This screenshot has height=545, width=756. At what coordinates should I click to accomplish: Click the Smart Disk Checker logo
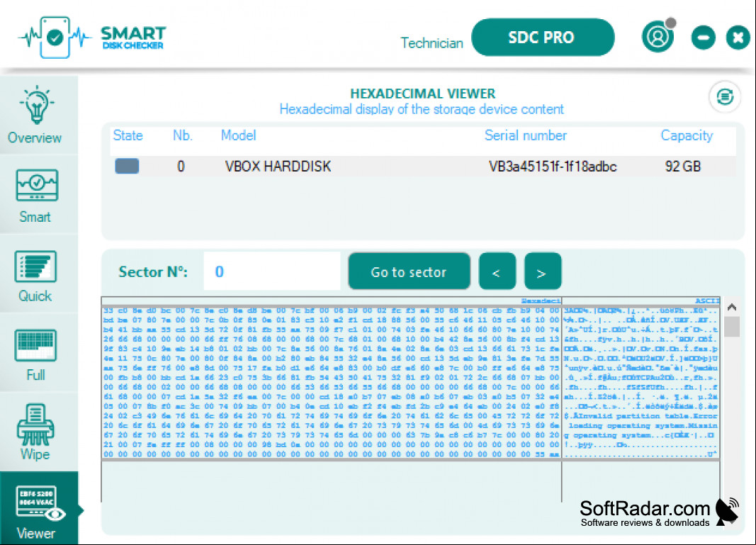(x=93, y=38)
